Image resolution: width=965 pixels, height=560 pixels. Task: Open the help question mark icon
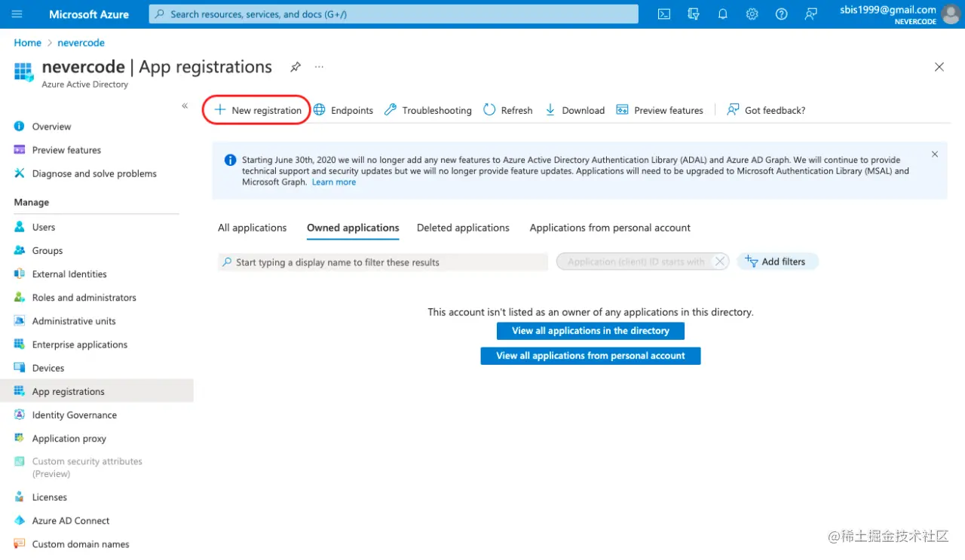click(x=781, y=14)
